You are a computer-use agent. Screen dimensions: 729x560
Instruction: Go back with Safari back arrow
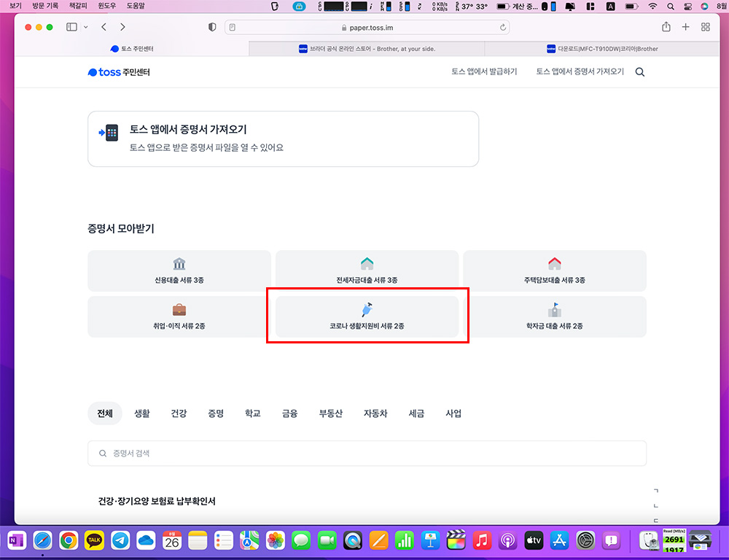point(104,27)
